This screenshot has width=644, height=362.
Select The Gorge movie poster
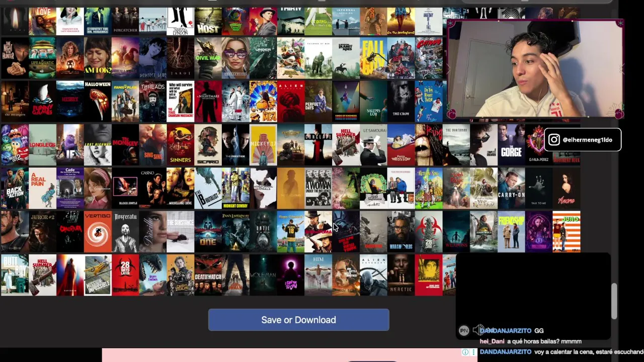tap(511, 145)
